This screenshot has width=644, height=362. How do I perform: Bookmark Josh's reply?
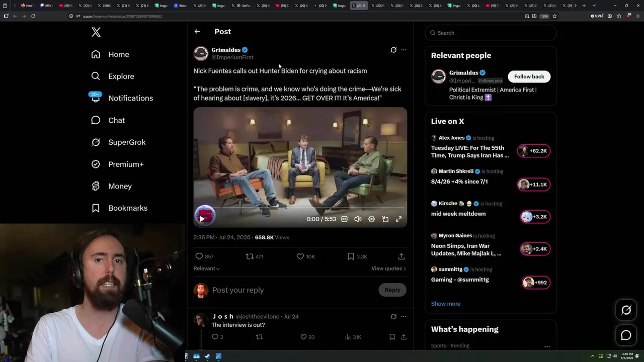[x=392, y=337]
